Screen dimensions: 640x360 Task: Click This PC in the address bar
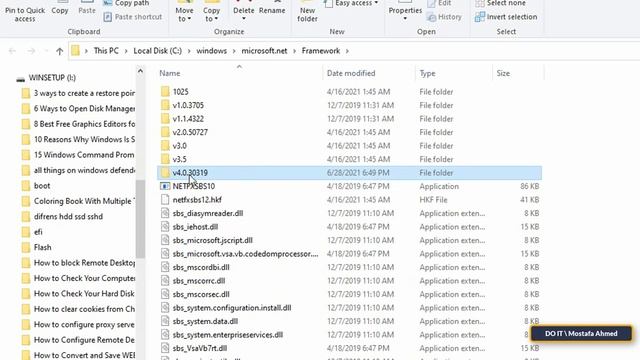click(106, 51)
